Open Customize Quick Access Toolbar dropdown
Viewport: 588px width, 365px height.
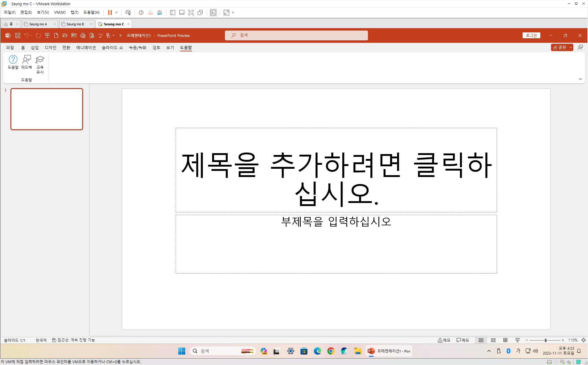[120, 35]
